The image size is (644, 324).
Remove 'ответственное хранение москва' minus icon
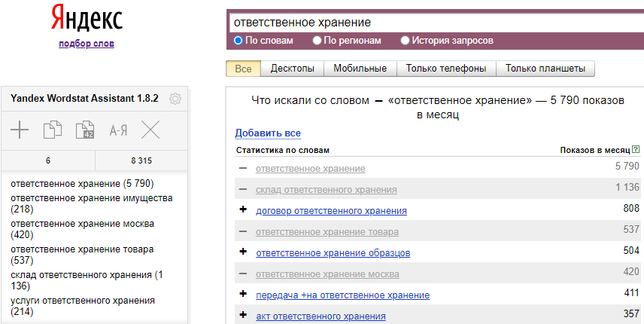[x=243, y=274]
